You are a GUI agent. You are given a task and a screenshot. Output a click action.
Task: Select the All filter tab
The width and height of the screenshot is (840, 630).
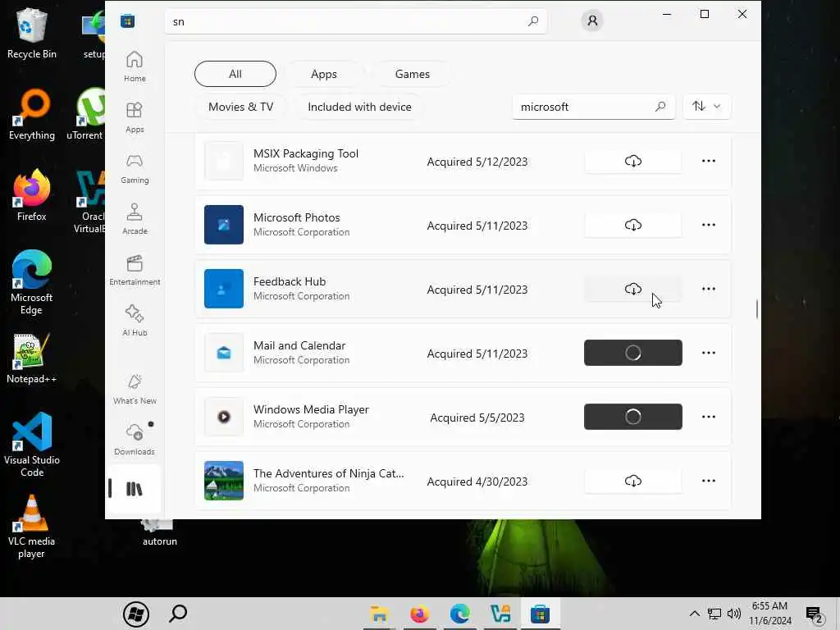click(x=235, y=74)
